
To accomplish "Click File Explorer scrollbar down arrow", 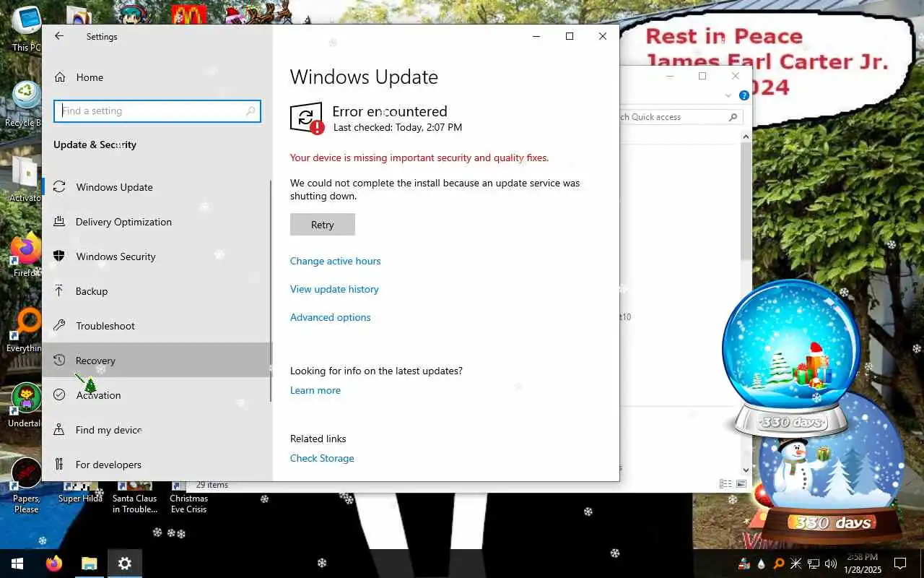I will [x=746, y=470].
